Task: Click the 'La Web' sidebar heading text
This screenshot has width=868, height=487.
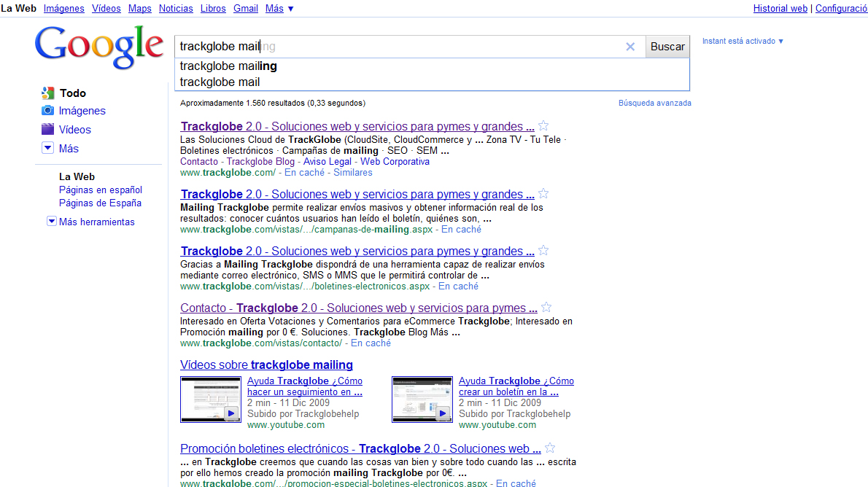Action: click(x=77, y=176)
